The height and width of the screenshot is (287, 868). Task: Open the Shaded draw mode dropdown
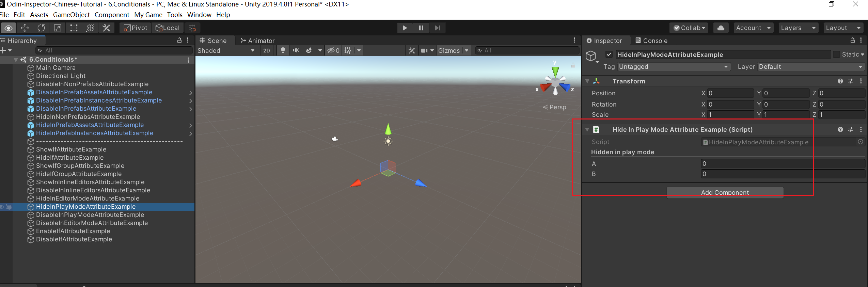[x=226, y=50]
